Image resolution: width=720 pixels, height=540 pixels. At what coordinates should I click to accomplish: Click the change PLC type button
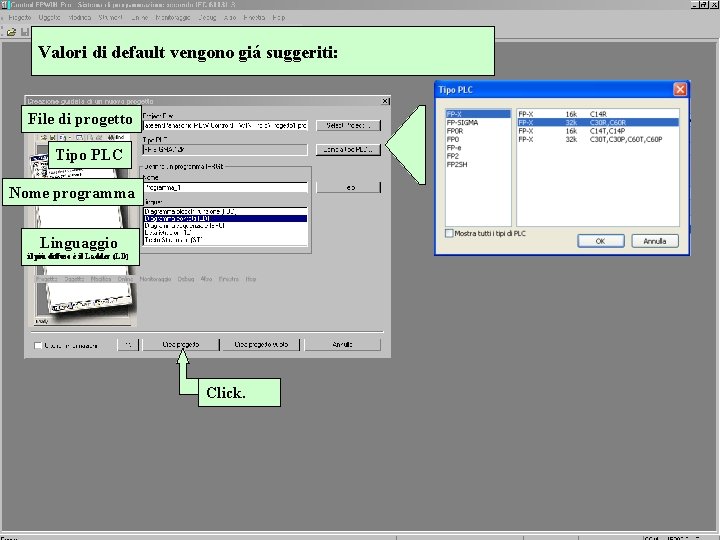click(x=348, y=150)
